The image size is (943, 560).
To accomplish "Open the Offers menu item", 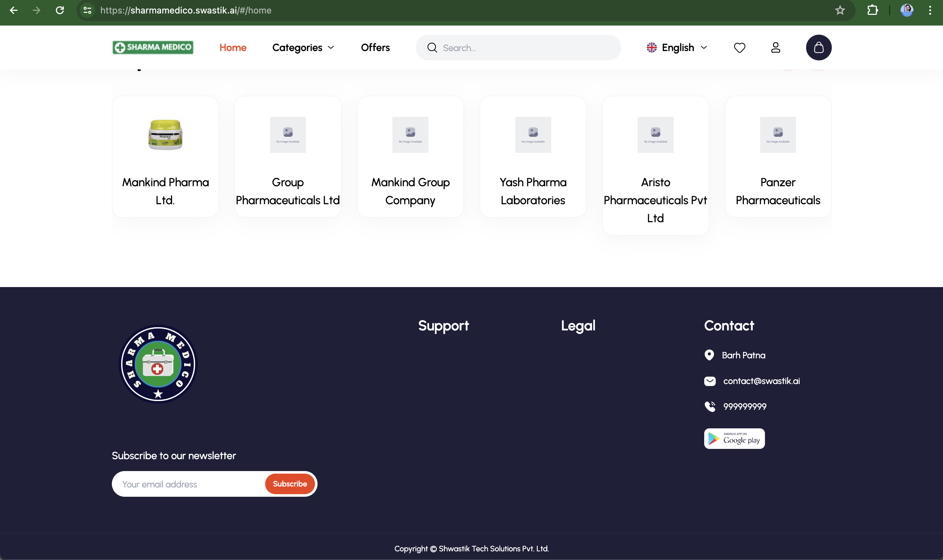I will click(375, 48).
